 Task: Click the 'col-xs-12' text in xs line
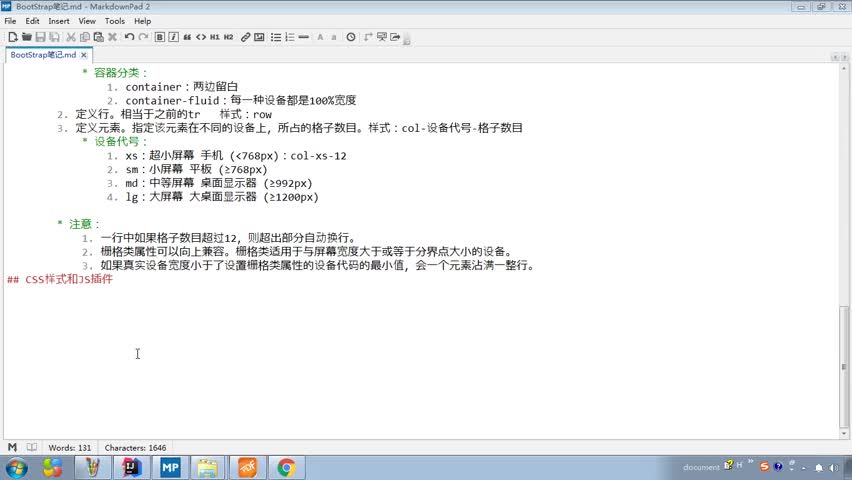click(318, 156)
